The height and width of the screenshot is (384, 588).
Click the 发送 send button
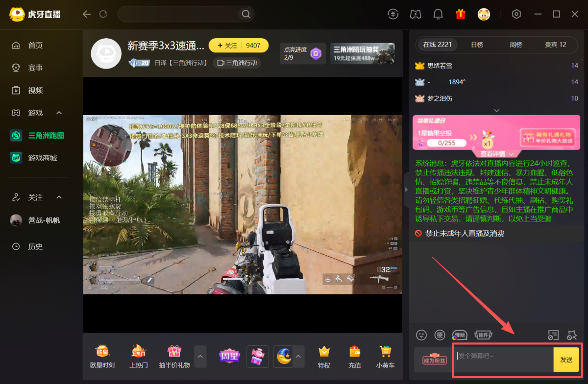coord(566,360)
